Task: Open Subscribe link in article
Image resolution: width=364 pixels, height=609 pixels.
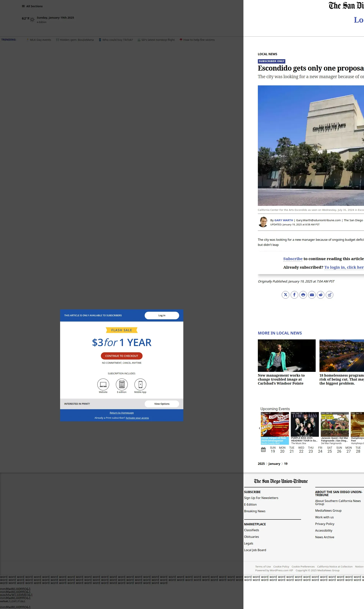Action: pyautogui.click(x=293, y=259)
